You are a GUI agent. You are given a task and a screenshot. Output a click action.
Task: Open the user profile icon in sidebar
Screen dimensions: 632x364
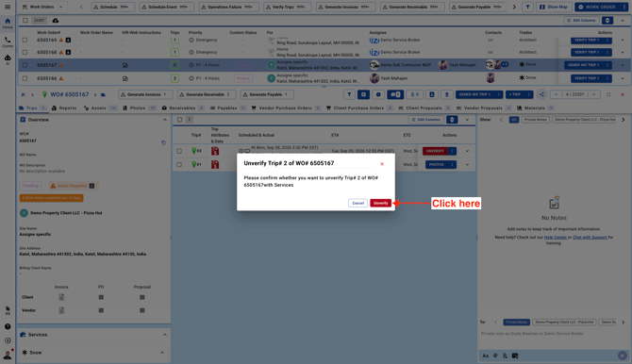pos(8,355)
